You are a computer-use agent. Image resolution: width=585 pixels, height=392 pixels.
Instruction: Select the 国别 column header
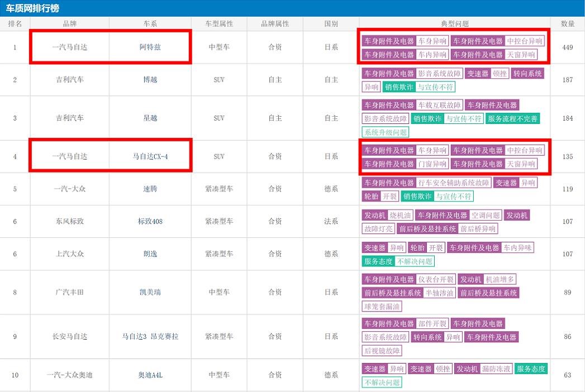331,24
